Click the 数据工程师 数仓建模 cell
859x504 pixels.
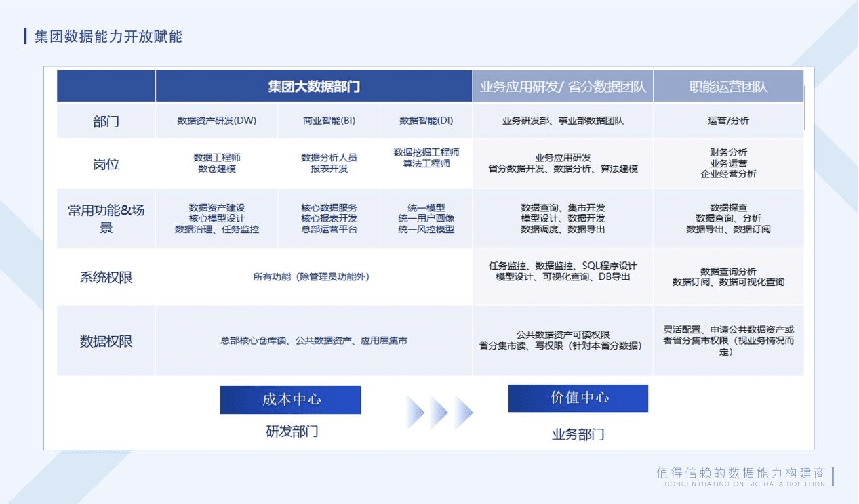click(x=217, y=163)
